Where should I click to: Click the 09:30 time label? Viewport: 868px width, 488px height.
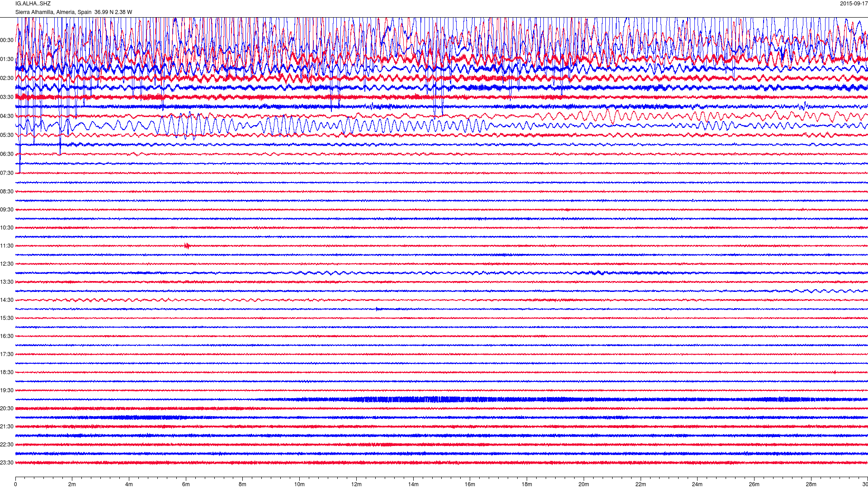(x=7, y=210)
